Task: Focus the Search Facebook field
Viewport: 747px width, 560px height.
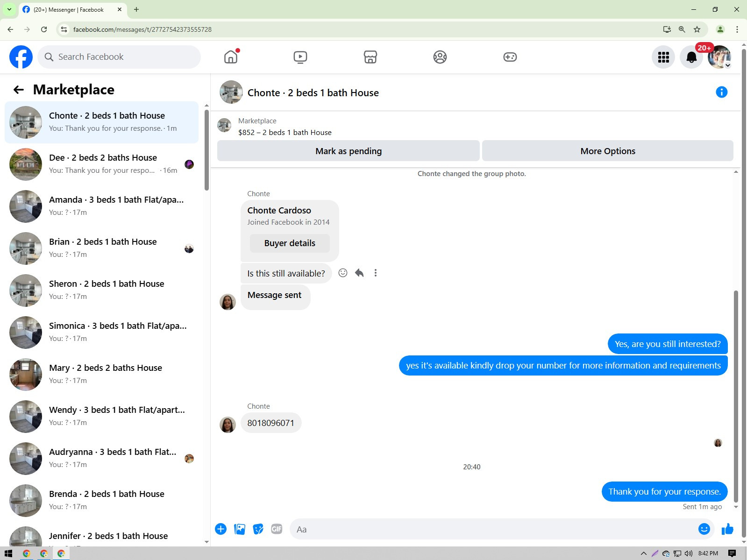Action: point(119,57)
